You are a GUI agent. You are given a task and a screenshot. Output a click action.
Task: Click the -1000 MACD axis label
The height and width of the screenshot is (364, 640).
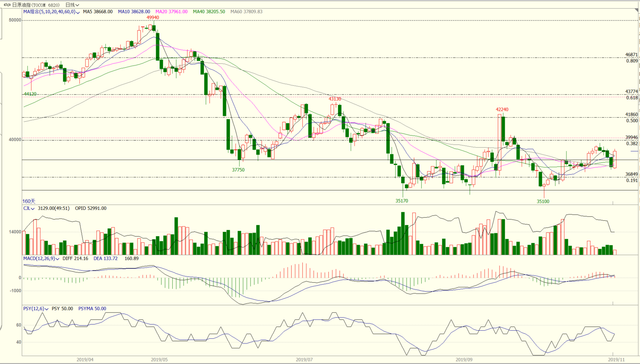coord(15,291)
